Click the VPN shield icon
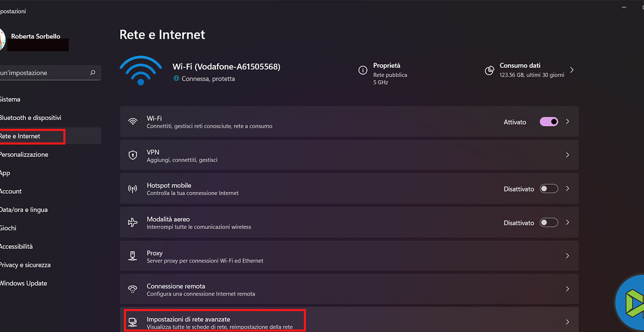The height and width of the screenshot is (332, 644). (133, 155)
